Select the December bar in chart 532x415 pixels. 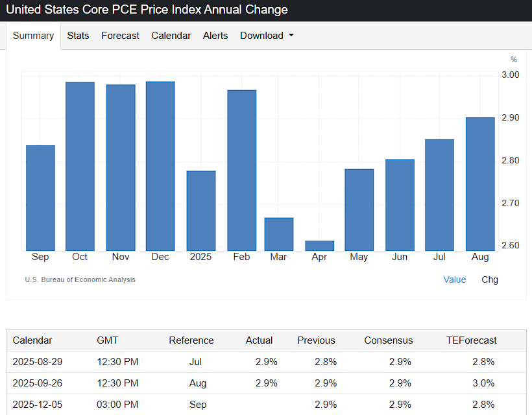[x=160, y=166]
